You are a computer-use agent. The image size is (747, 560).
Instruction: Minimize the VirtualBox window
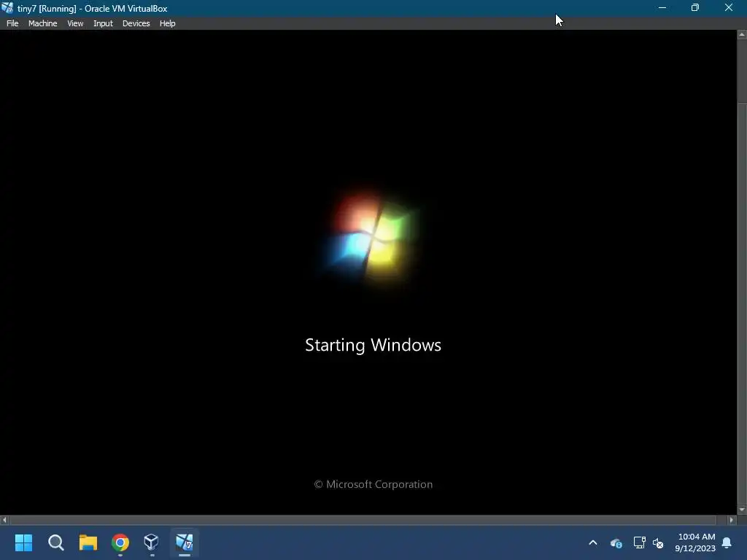[x=662, y=8]
